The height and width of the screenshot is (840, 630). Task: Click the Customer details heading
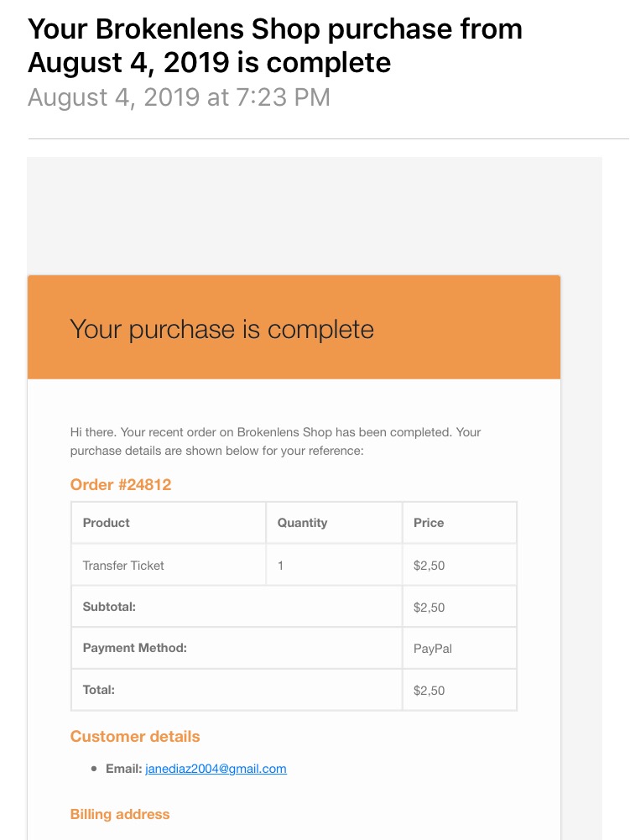pyautogui.click(x=135, y=737)
